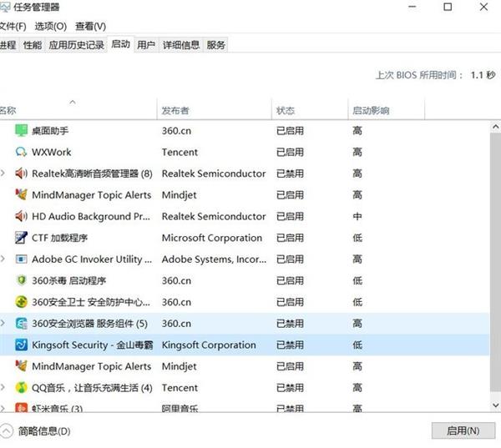Switch to the 性能 tab

click(33, 45)
